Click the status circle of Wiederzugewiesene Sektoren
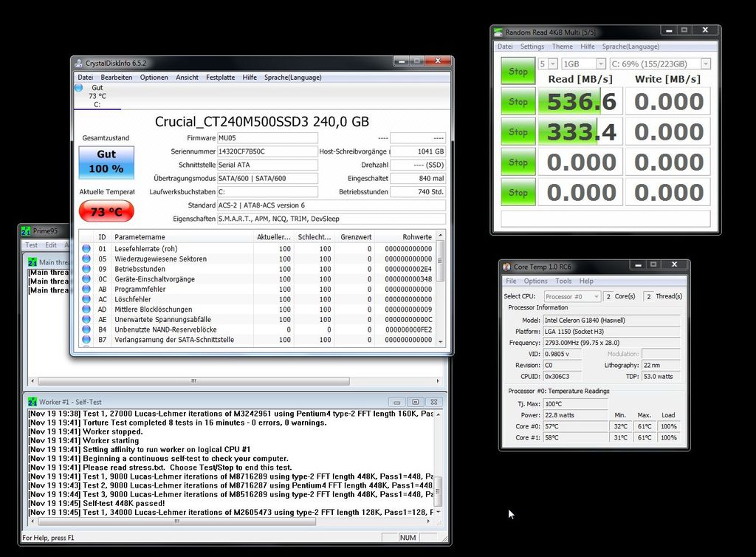The image size is (756, 557). [x=86, y=259]
